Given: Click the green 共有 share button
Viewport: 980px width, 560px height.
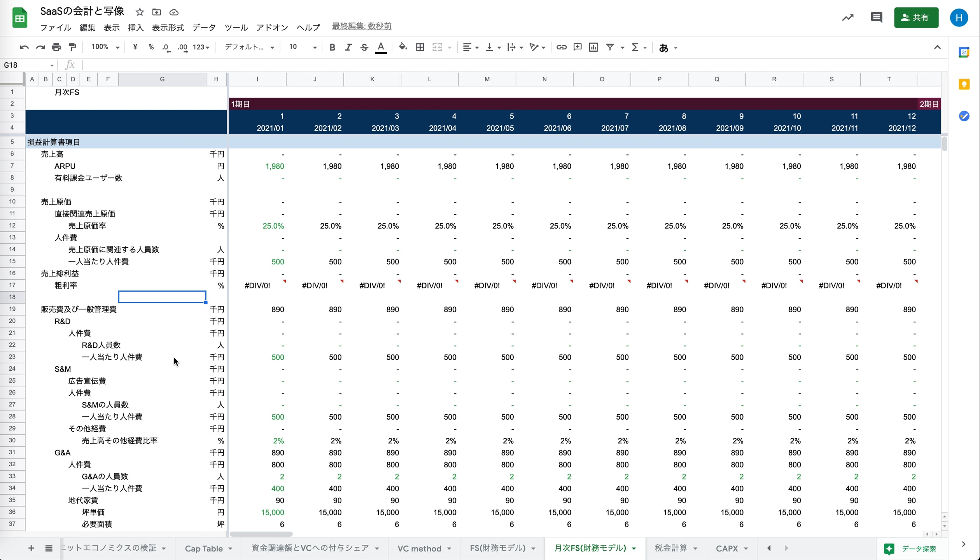Looking at the screenshot, I should click(916, 17).
